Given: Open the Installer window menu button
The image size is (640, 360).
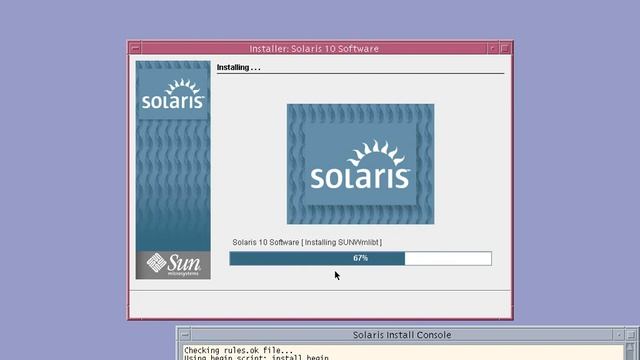Looking at the screenshot, I should click(x=136, y=49).
